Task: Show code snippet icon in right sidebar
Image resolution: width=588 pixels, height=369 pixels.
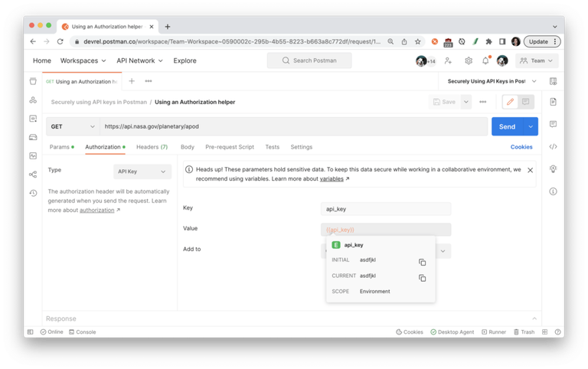Action: click(x=553, y=147)
